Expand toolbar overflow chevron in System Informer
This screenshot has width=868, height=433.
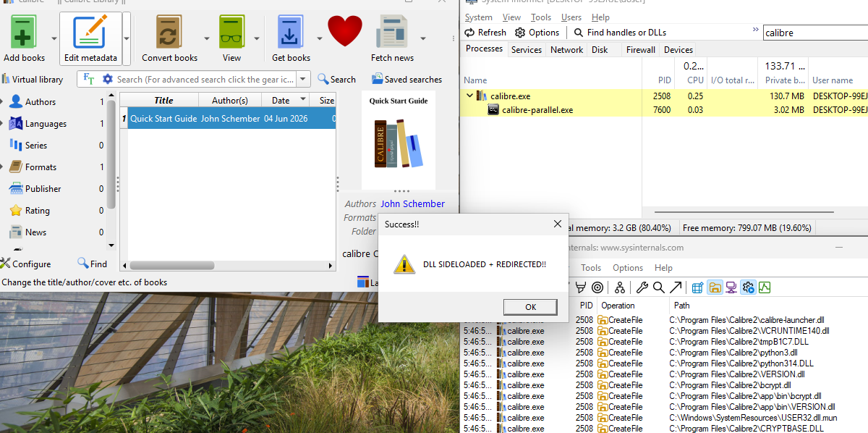tap(756, 30)
